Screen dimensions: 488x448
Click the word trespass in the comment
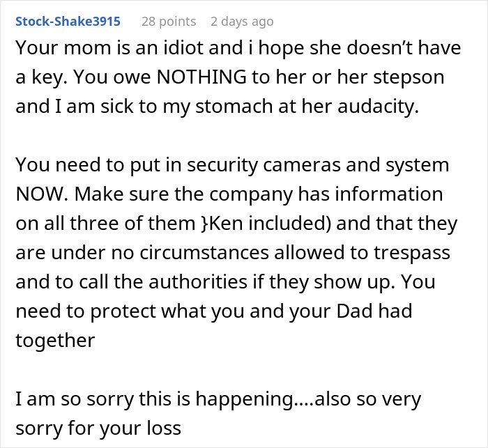click(412, 253)
